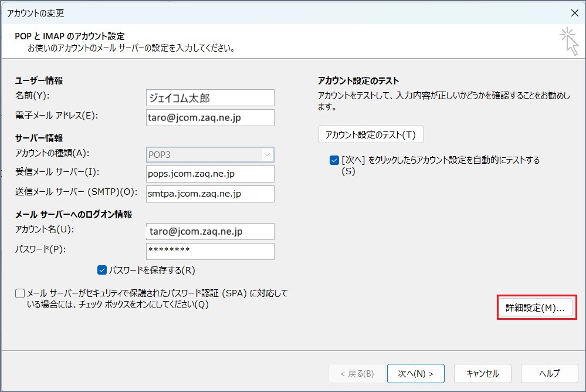Image resolution: width=586 pixels, height=392 pixels.
Task: Enable the SPA secure password authentication checkbox
Action: pos(20,293)
